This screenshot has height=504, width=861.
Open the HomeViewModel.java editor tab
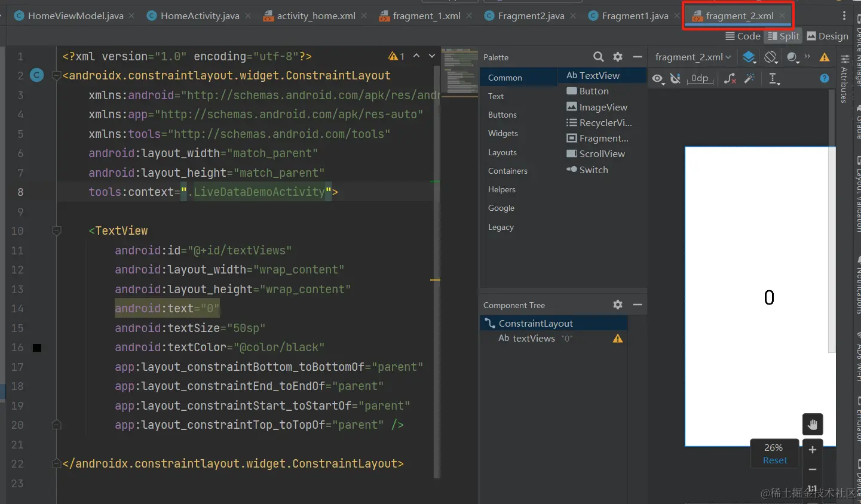(x=75, y=16)
